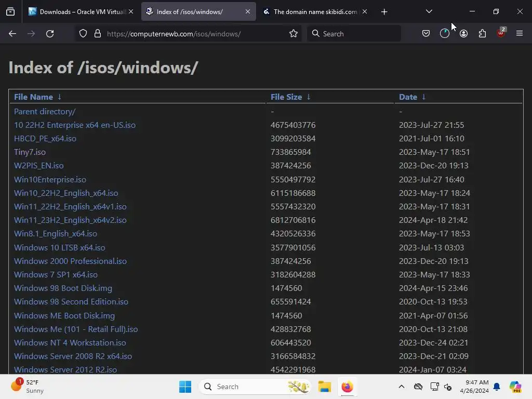Sort by Date column header
This screenshot has width=532, height=399.
click(408, 97)
